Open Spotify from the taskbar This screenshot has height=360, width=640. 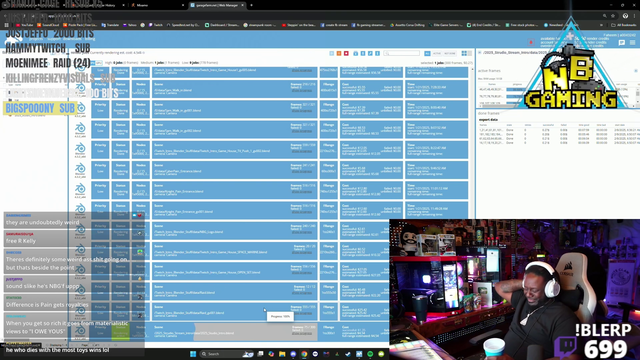click(370, 354)
